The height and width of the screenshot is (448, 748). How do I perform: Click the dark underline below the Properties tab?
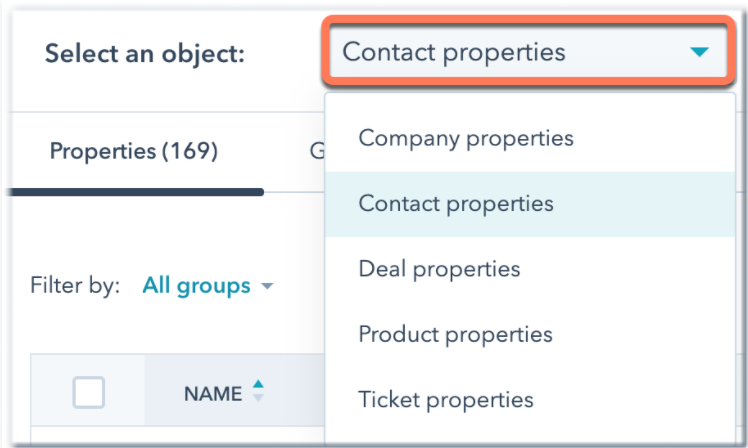pyautogui.click(x=133, y=190)
